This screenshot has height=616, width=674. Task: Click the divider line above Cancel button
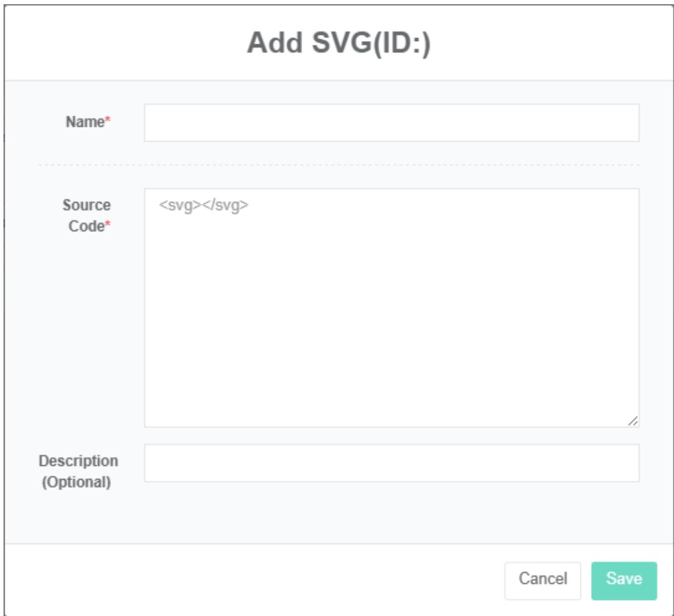(338, 543)
